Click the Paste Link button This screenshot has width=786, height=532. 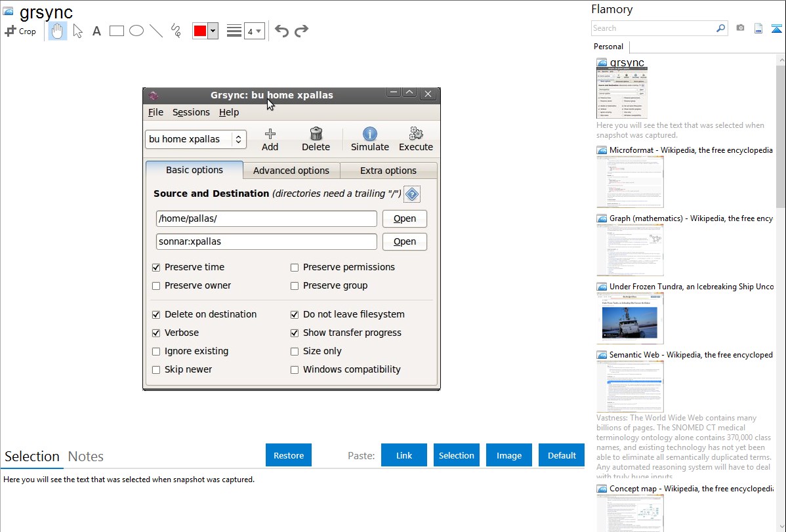404,455
